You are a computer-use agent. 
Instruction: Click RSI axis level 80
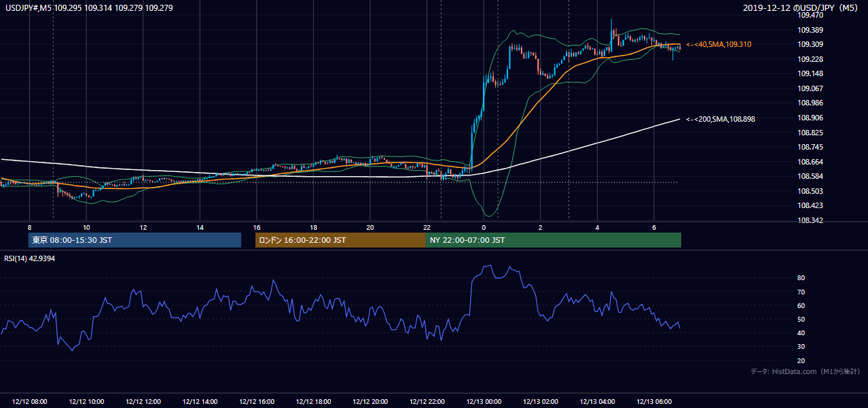(x=801, y=278)
